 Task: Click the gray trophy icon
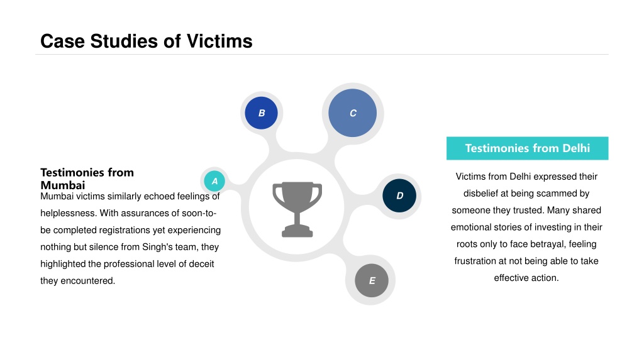point(297,209)
